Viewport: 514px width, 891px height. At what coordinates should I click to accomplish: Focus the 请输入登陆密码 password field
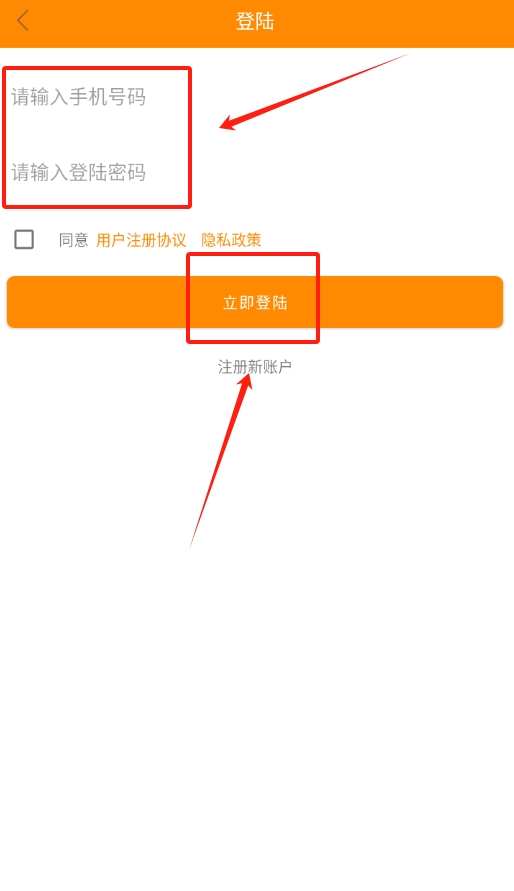[256, 172]
